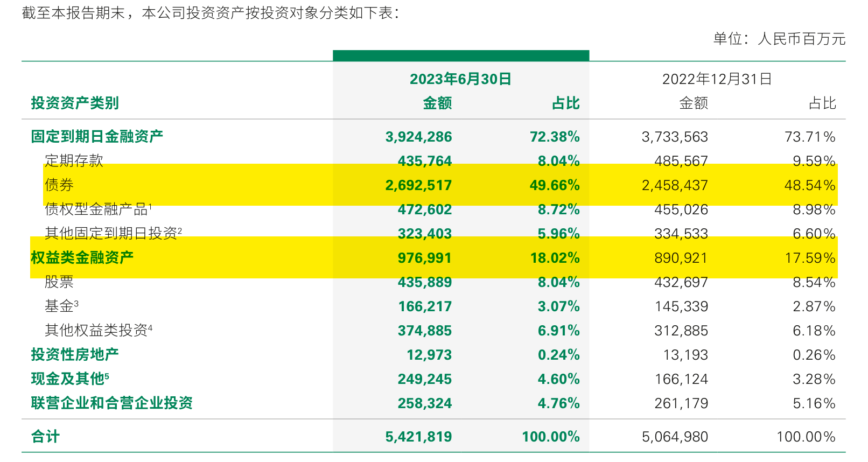This screenshot has width=868, height=462.
Task: Click bond amount 2,692,517
Action: (418, 185)
